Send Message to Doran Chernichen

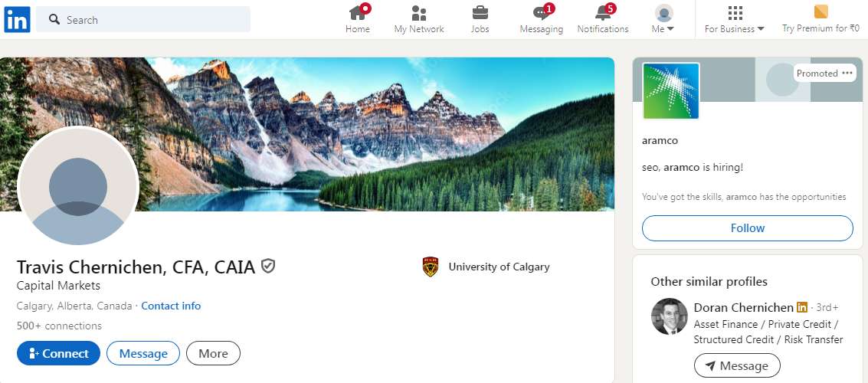tap(737, 365)
